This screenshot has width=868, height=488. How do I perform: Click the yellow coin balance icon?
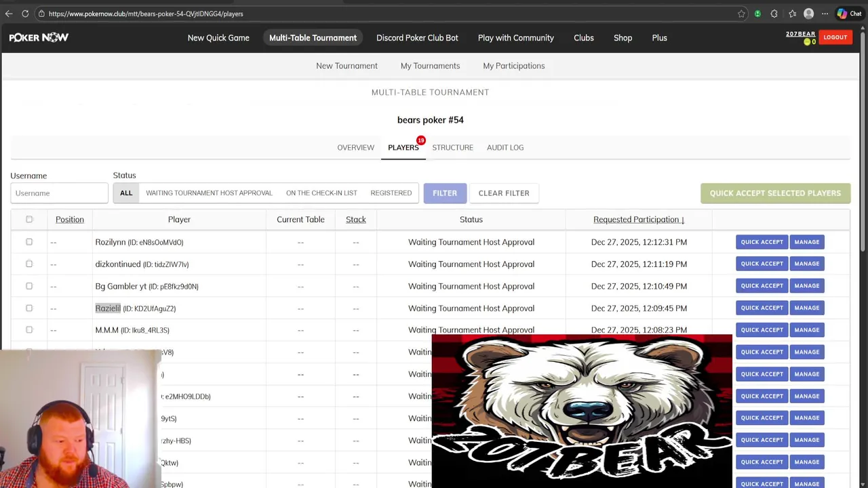coord(807,42)
